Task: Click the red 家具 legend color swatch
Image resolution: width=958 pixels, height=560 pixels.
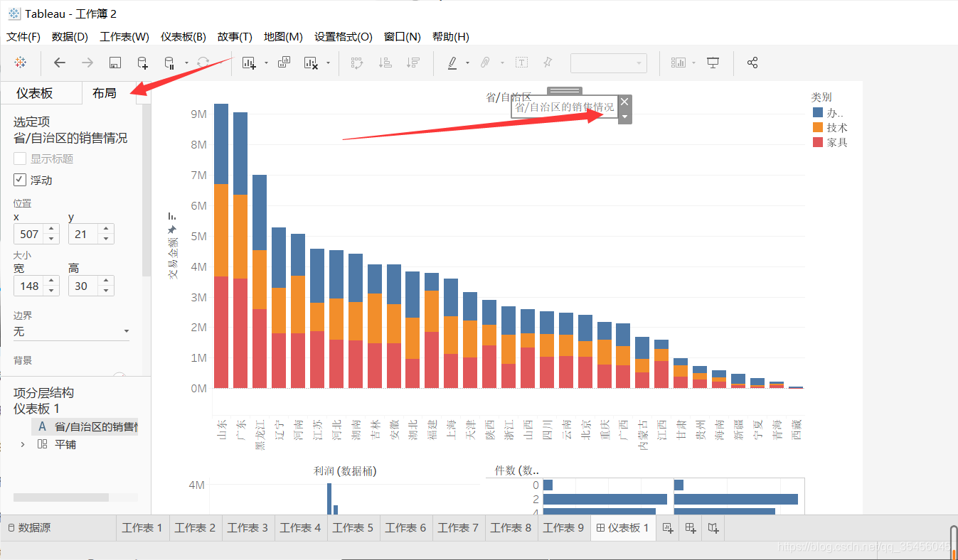Action: tap(817, 142)
